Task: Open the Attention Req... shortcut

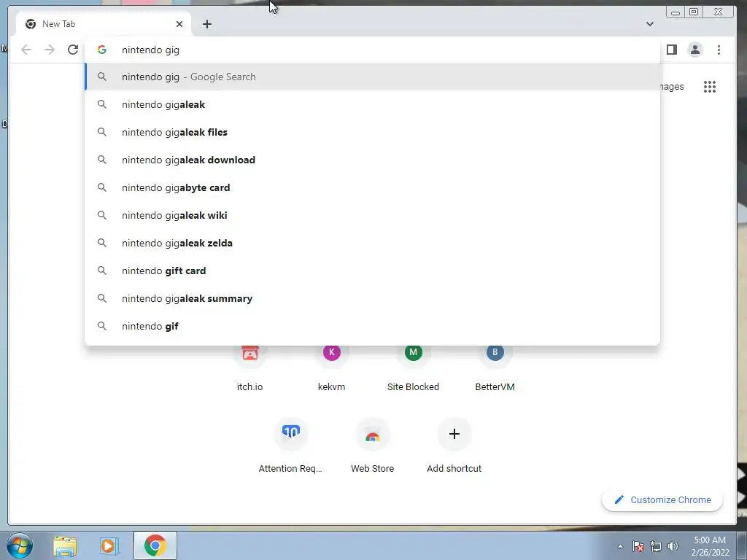Action: click(290, 446)
